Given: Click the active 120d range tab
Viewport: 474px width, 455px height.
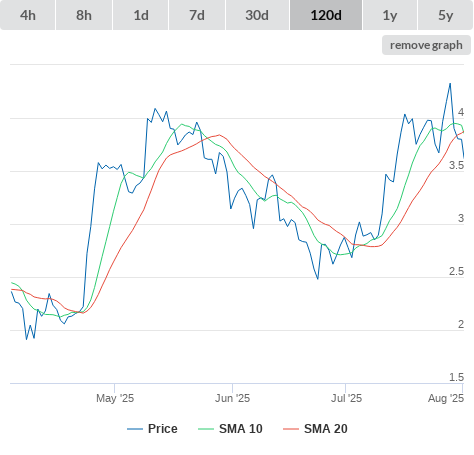Looking at the screenshot, I should (x=326, y=15).
